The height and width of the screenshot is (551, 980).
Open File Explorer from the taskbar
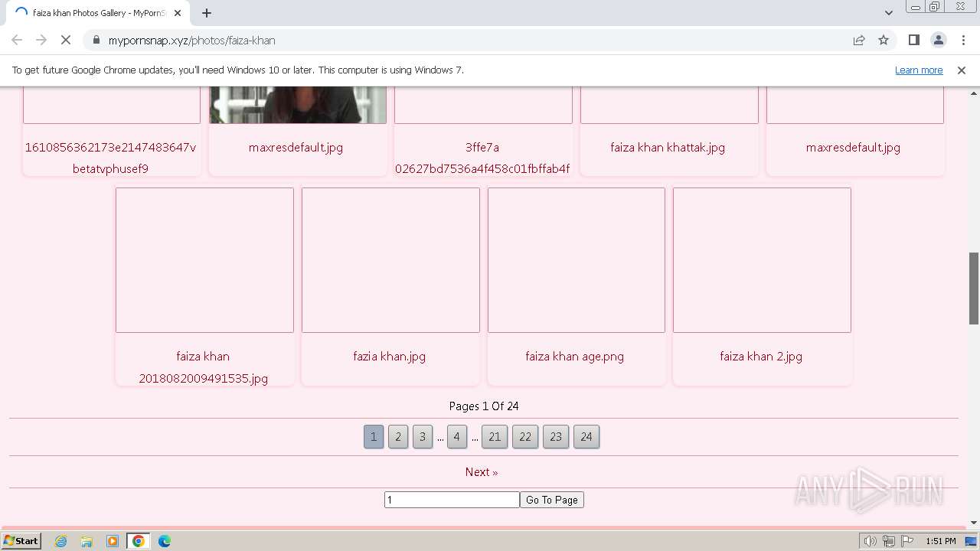point(87,541)
